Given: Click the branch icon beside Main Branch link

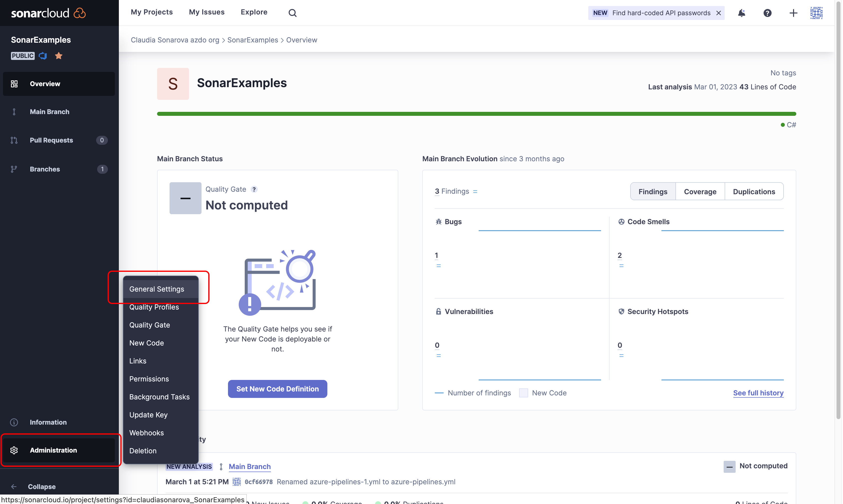Looking at the screenshot, I should click(221, 467).
